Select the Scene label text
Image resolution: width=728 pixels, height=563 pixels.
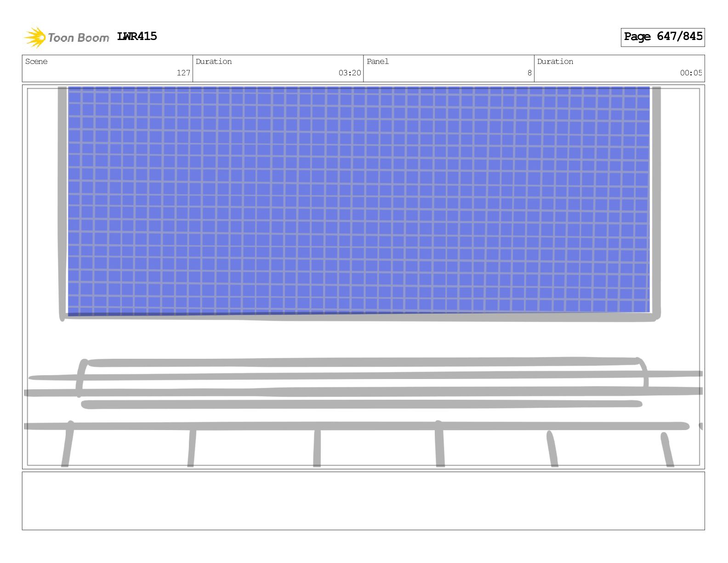point(36,62)
